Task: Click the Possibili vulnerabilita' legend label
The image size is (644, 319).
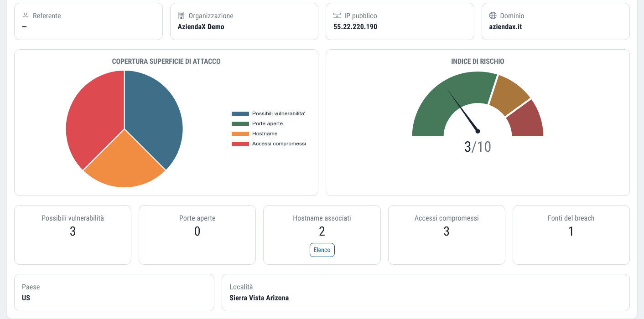Action: (279, 113)
